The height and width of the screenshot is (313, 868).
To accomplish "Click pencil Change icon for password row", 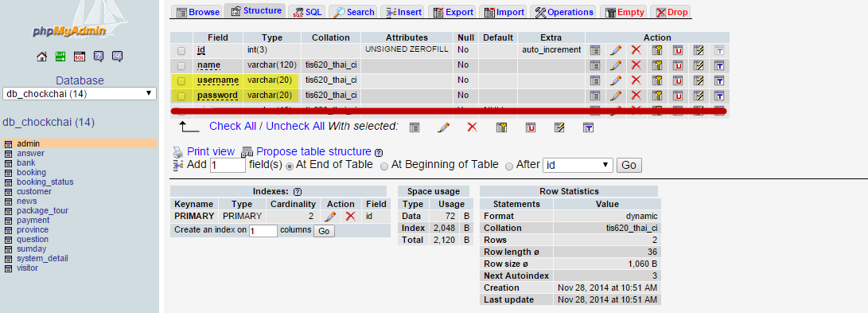I will coord(616,96).
